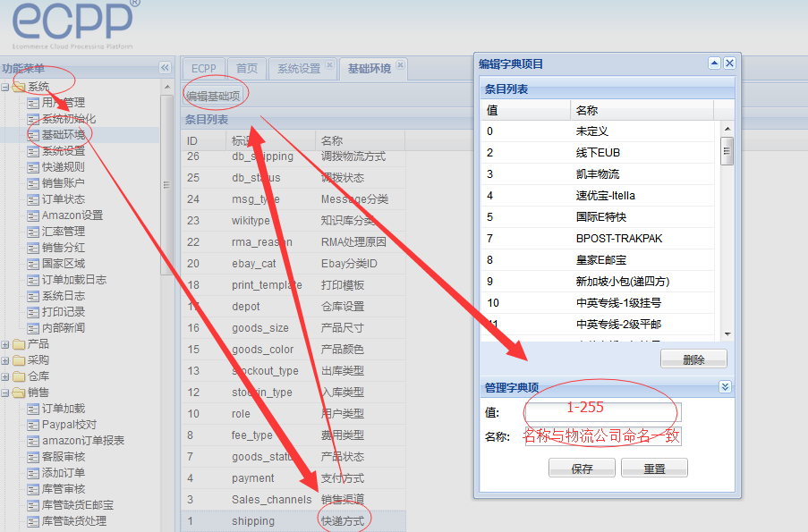Switch to the ECPP tab
This screenshot has height=532, width=808.
click(x=203, y=69)
